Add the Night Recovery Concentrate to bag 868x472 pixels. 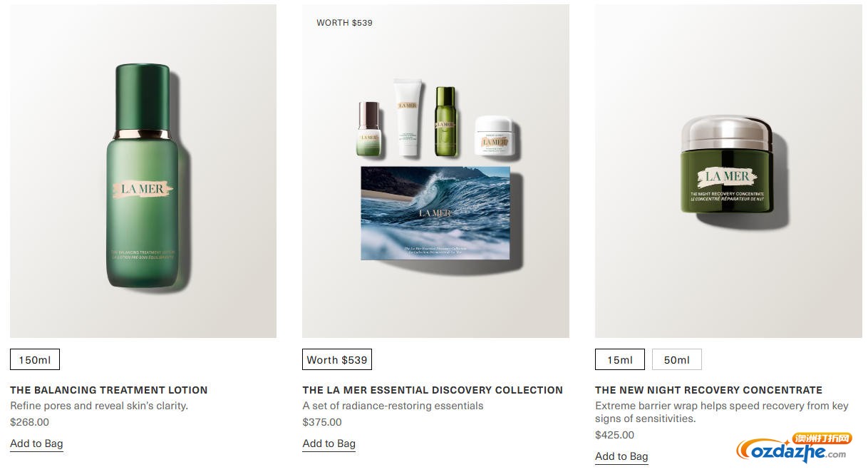coord(621,456)
